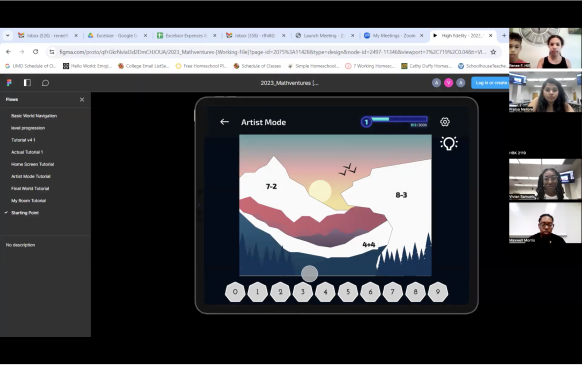Select the checked Starting Point flow

click(24, 213)
